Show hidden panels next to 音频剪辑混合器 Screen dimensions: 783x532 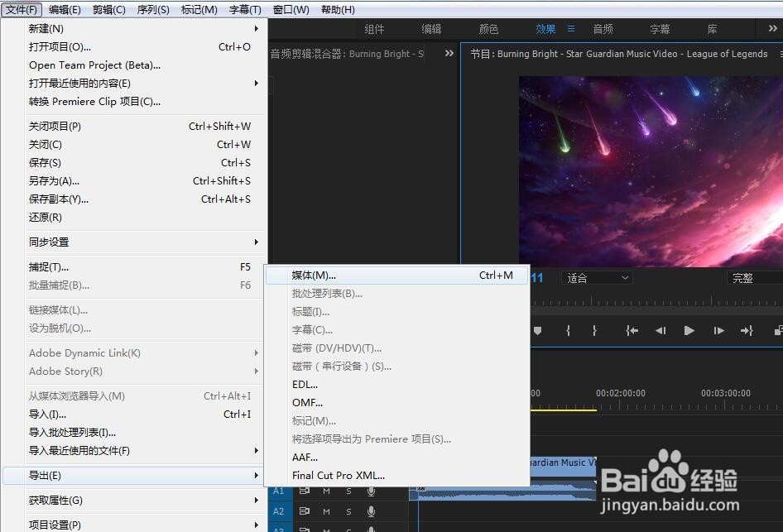click(449, 53)
